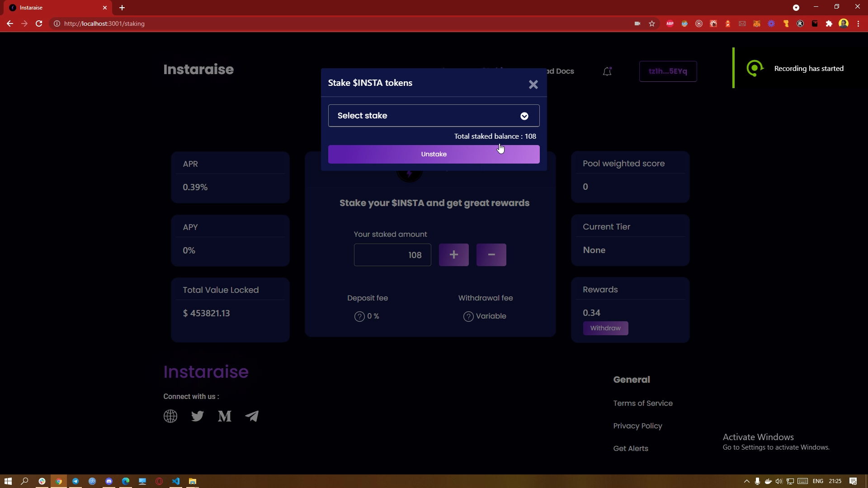This screenshot has height=488, width=868.
Task: Click the Deposit fee help icon
Action: (x=359, y=316)
